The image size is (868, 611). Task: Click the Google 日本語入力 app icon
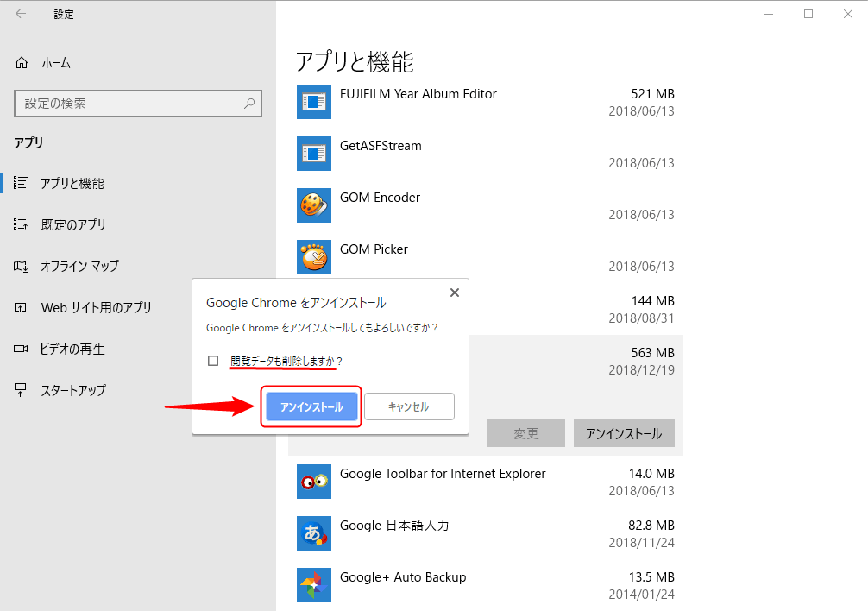tap(314, 533)
